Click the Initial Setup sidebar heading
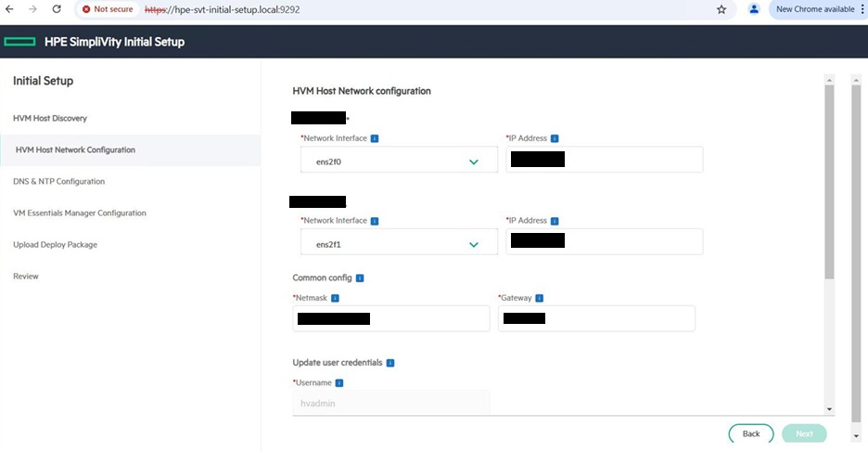 (x=44, y=81)
